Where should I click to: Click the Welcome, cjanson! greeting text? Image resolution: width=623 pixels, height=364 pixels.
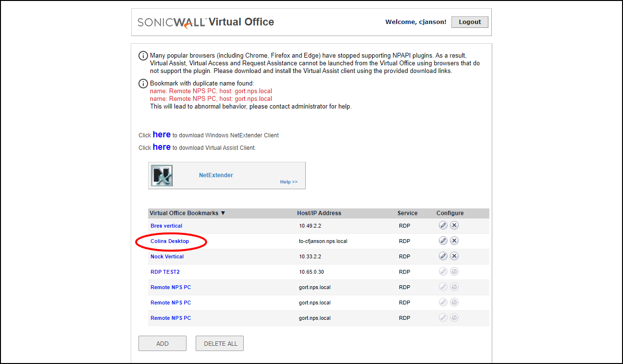pyautogui.click(x=416, y=22)
